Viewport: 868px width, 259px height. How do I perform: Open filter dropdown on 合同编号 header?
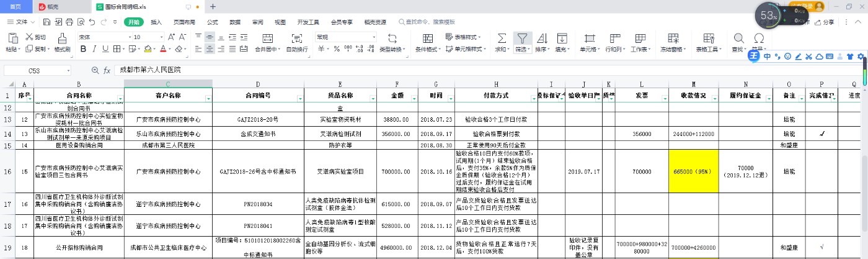[300, 99]
